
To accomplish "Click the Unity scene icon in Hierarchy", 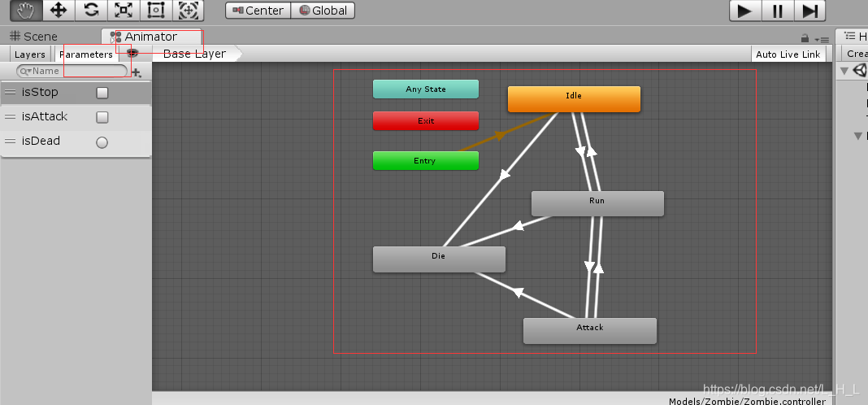I will click(x=861, y=71).
